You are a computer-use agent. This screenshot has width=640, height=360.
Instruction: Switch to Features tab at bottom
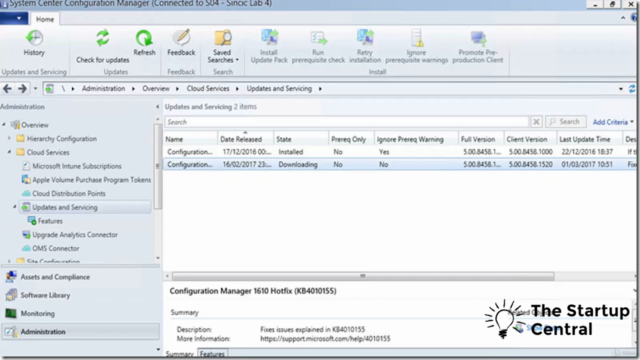(212, 353)
